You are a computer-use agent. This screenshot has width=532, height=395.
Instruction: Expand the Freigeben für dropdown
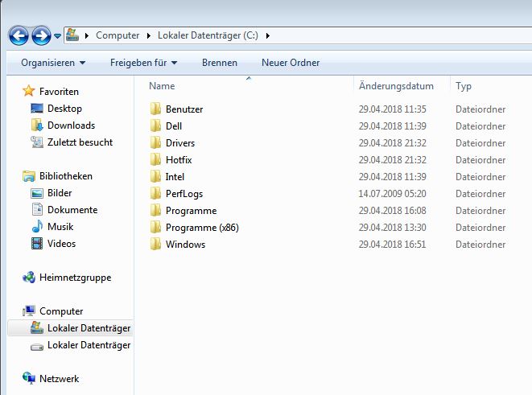click(x=143, y=63)
